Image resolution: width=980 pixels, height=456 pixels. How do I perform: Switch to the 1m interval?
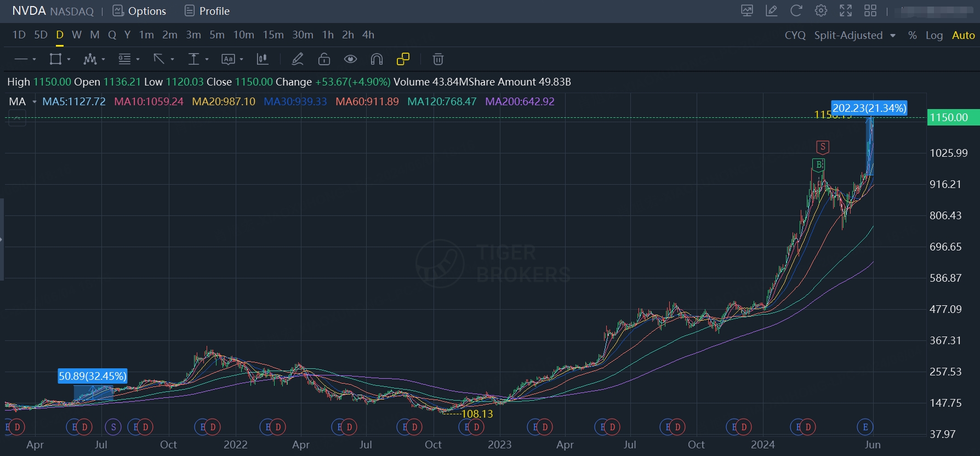146,35
